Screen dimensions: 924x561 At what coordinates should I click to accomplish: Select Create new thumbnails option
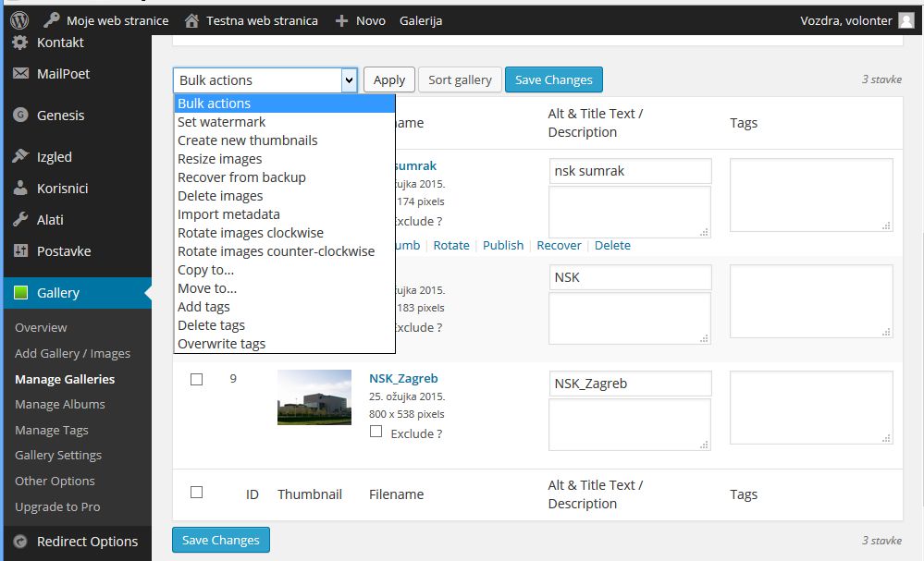point(285,140)
